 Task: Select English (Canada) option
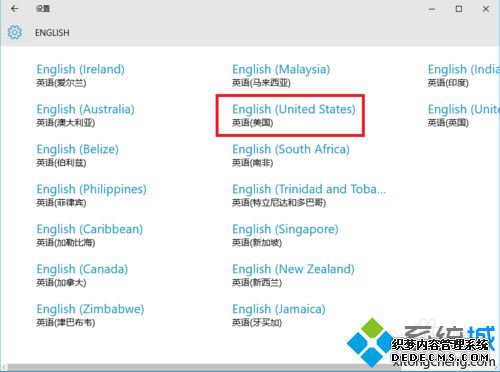(x=82, y=276)
